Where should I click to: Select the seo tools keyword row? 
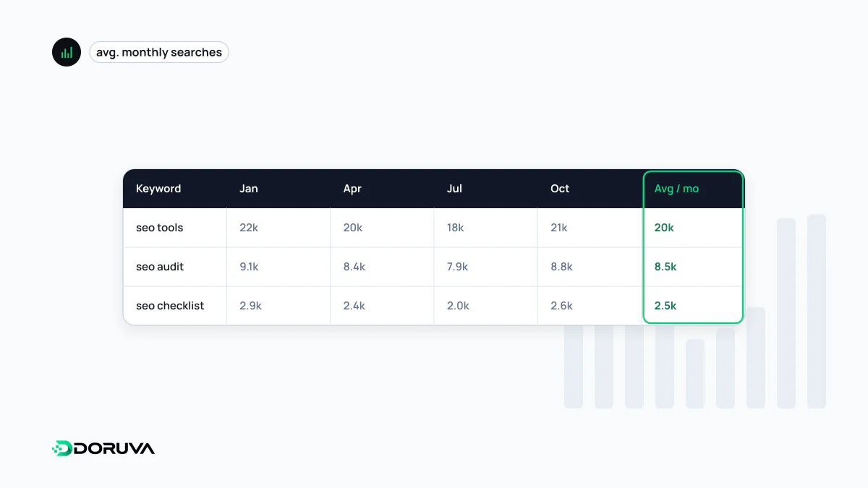pyautogui.click(x=433, y=228)
